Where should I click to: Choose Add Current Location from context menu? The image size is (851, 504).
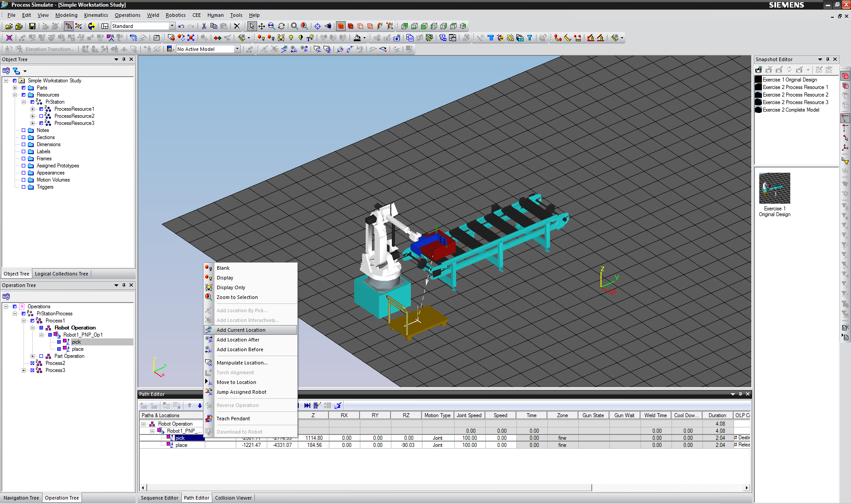pyautogui.click(x=250, y=330)
